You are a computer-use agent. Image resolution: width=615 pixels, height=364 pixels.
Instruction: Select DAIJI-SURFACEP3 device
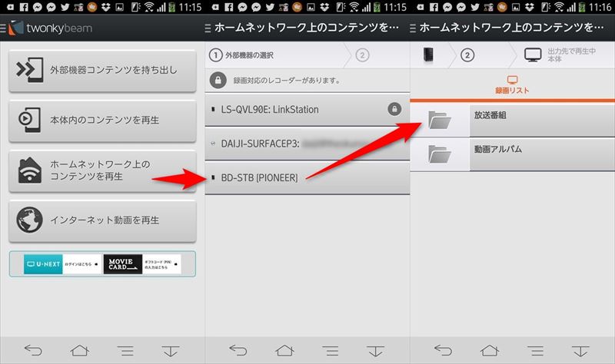(307, 144)
